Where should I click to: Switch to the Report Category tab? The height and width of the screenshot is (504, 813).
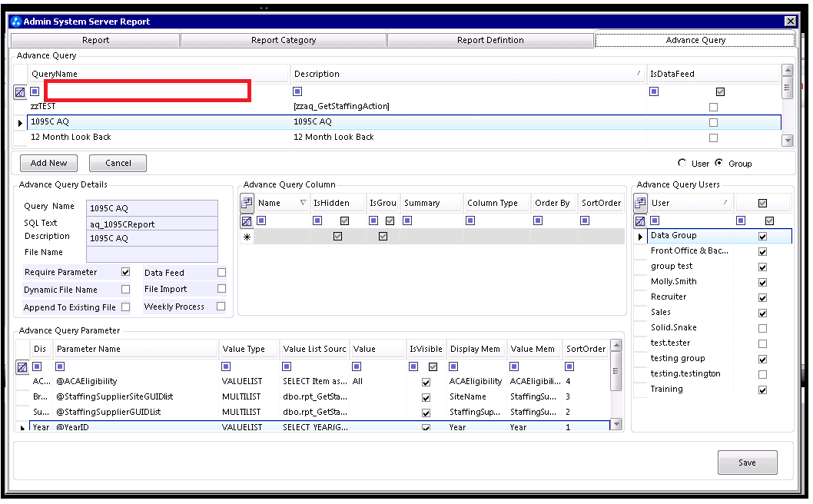284,40
